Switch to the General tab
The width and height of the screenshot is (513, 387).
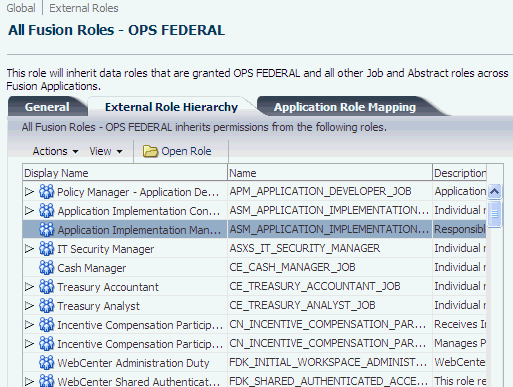(x=47, y=107)
